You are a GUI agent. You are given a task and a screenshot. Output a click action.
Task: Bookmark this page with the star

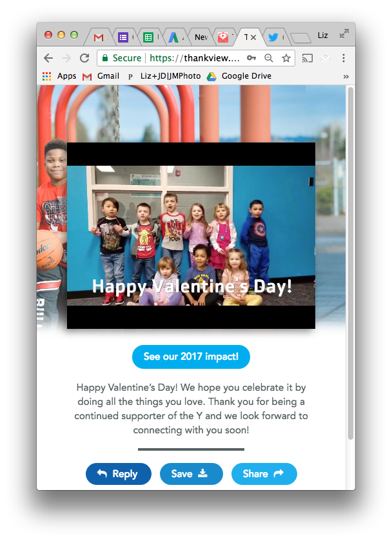click(286, 58)
